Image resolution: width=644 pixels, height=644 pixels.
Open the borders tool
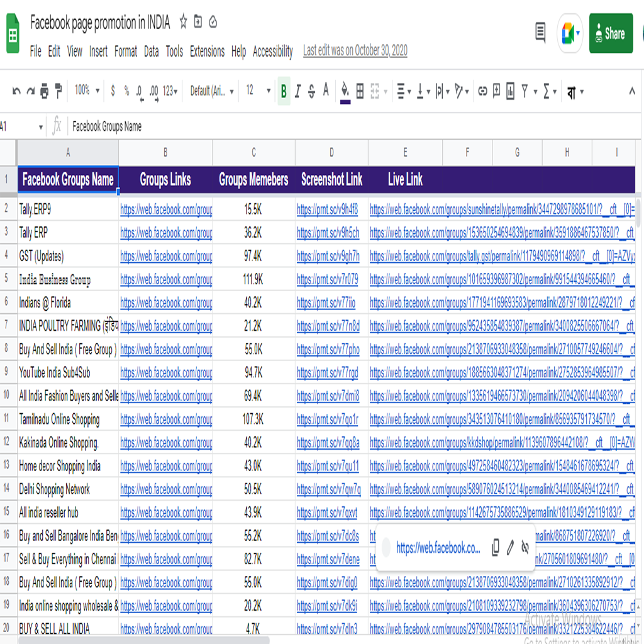pyautogui.click(x=360, y=91)
